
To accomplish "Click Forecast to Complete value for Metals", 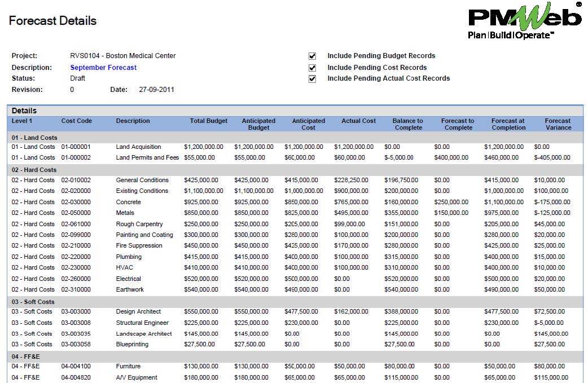I will pyautogui.click(x=451, y=213).
